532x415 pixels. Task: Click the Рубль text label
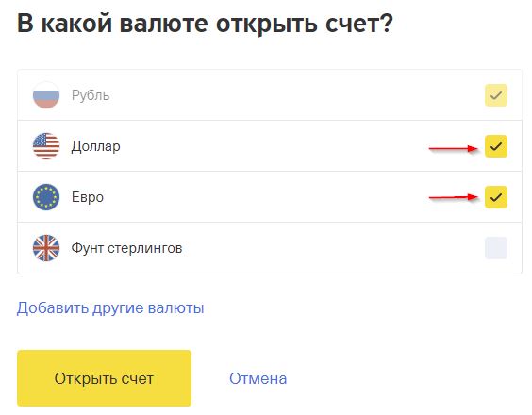(x=91, y=95)
